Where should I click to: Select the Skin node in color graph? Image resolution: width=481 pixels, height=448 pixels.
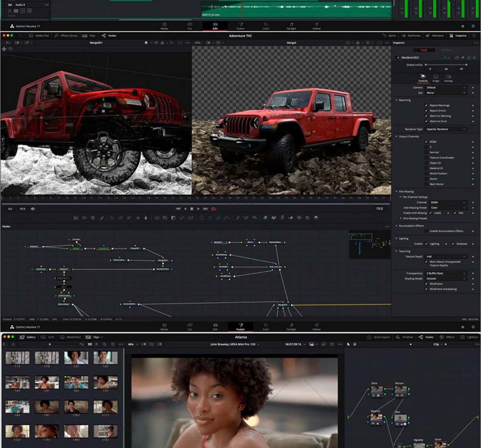click(x=400, y=419)
